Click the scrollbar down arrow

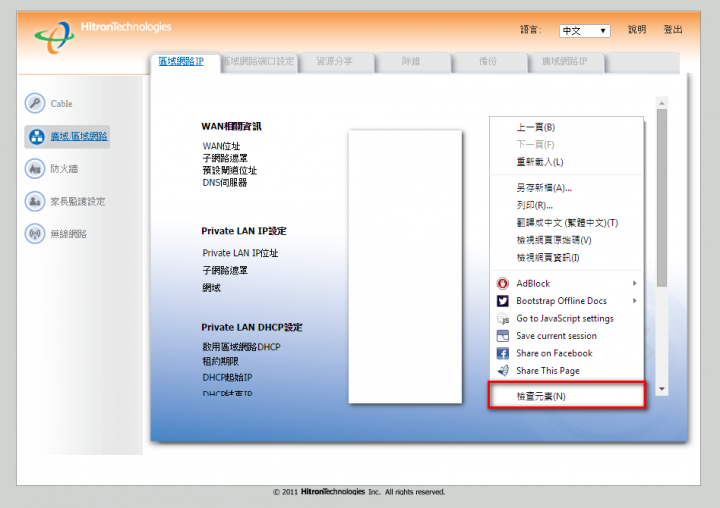[x=662, y=389]
